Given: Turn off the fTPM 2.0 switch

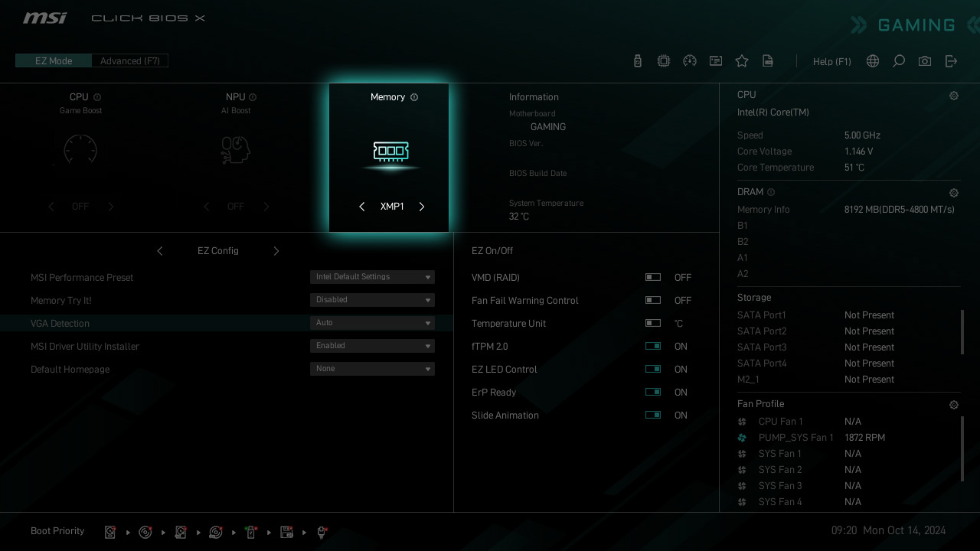Looking at the screenshot, I should (653, 347).
